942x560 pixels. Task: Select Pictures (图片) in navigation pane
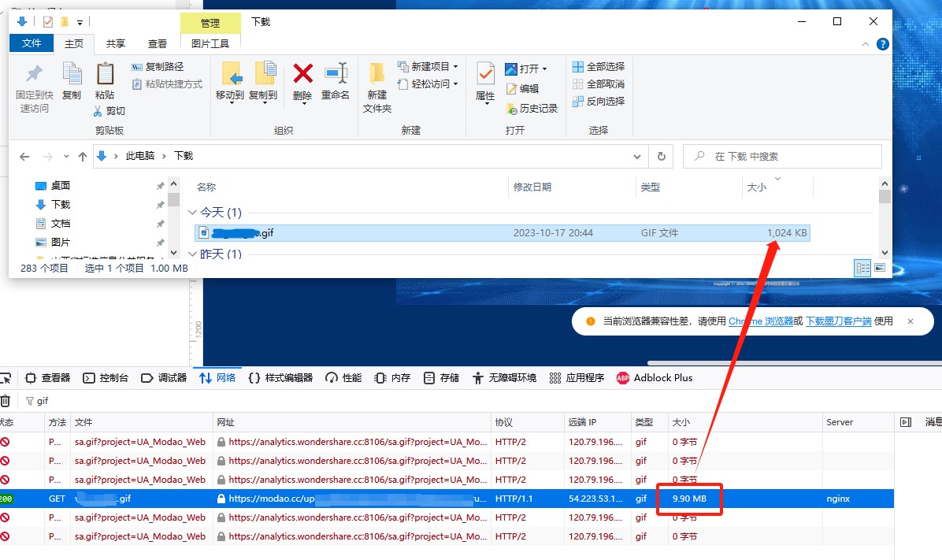tap(53, 242)
